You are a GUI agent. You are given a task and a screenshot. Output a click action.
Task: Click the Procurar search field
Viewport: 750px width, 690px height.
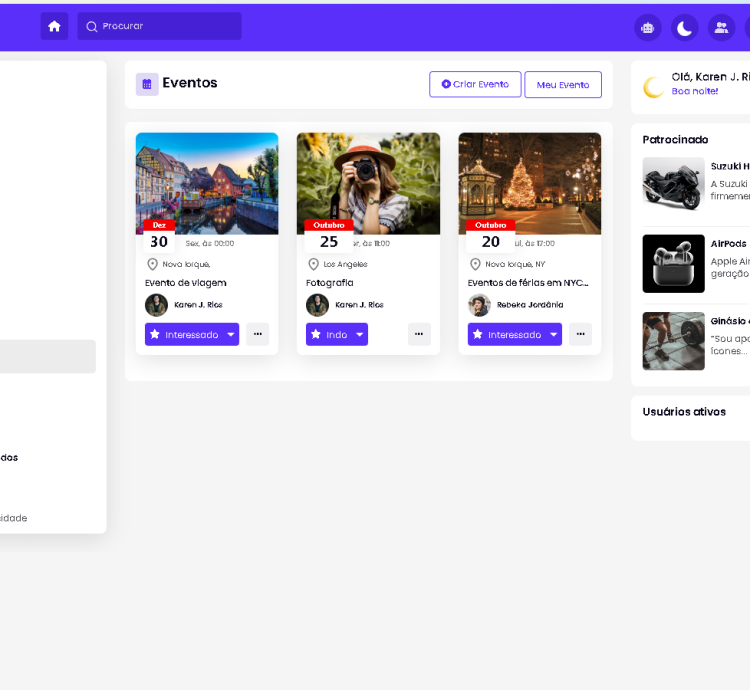(x=160, y=26)
